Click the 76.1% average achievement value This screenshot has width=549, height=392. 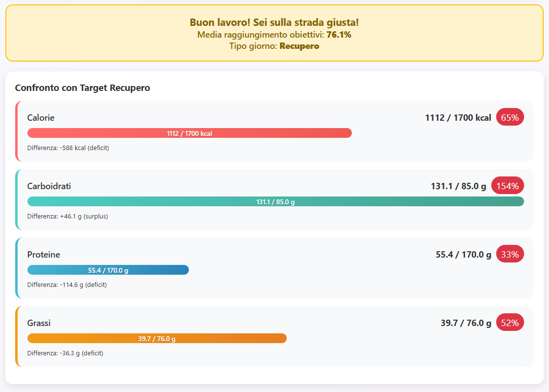(339, 35)
